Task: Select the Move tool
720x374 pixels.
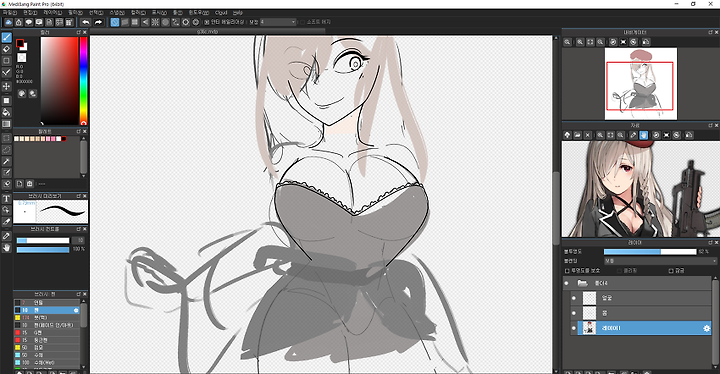Action: pyautogui.click(x=6, y=86)
